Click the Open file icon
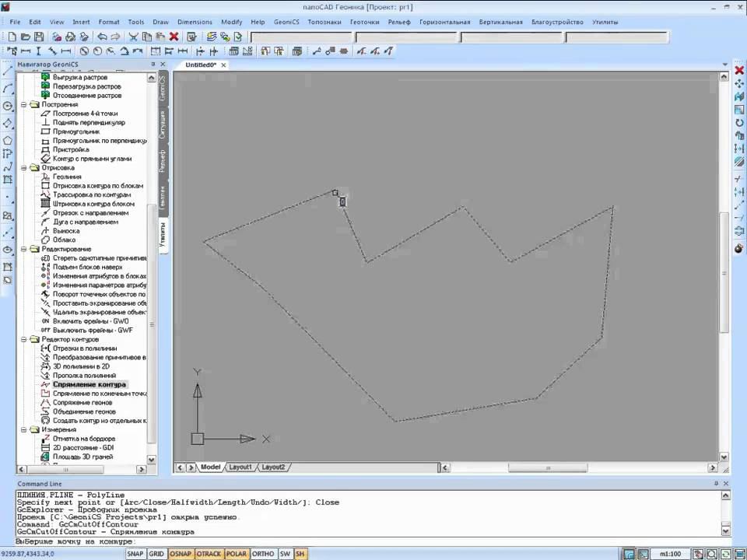Screen dimensions: 747x560 (26, 37)
